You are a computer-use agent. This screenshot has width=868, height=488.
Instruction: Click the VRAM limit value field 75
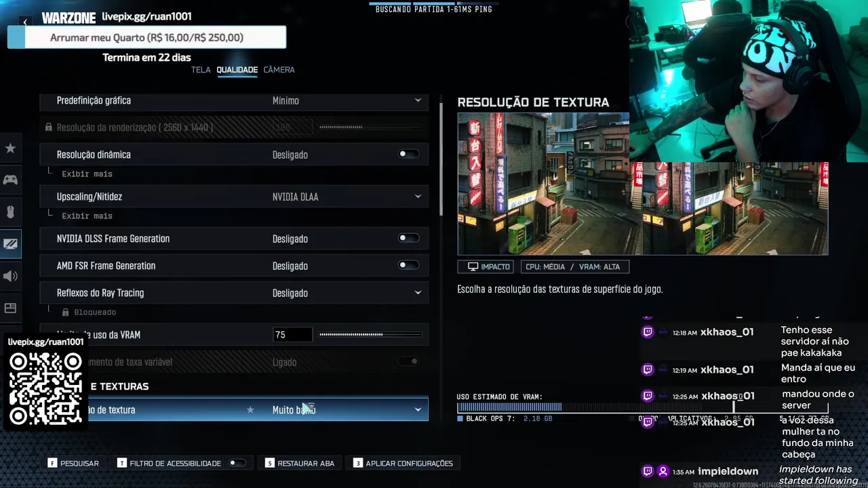[292, 335]
